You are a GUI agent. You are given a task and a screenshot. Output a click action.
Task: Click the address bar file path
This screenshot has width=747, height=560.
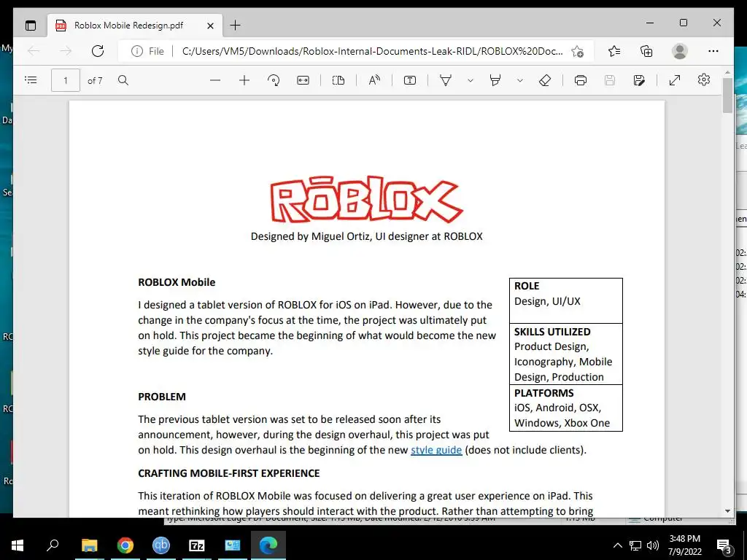(372, 51)
